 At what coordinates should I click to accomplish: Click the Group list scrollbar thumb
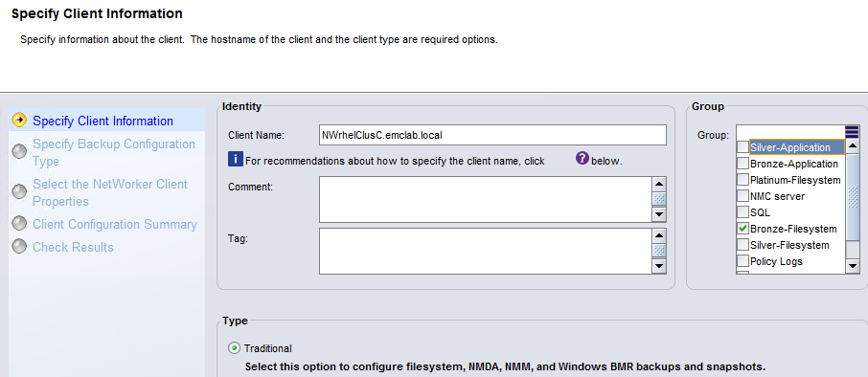click(853, 197)
